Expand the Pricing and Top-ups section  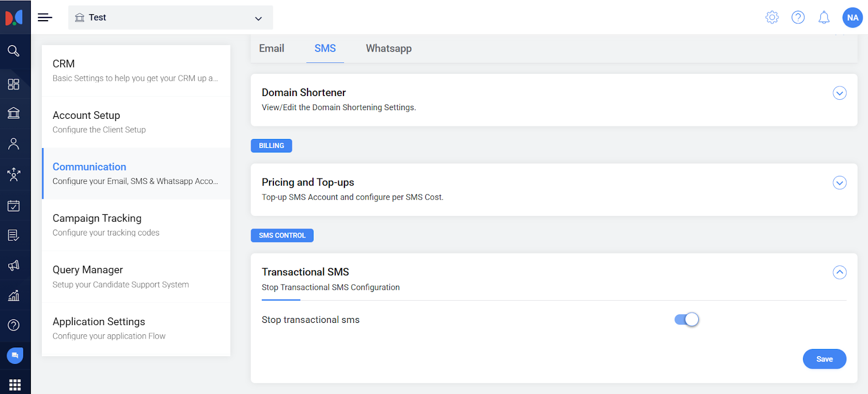pyautogui.click(x=839, y=183)
